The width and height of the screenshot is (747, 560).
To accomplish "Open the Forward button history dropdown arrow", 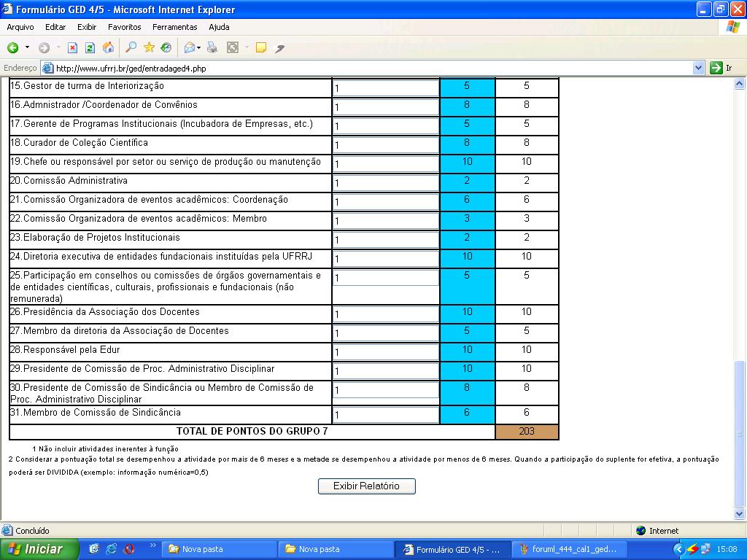I will pyautogui.click(x=58, y=47).
